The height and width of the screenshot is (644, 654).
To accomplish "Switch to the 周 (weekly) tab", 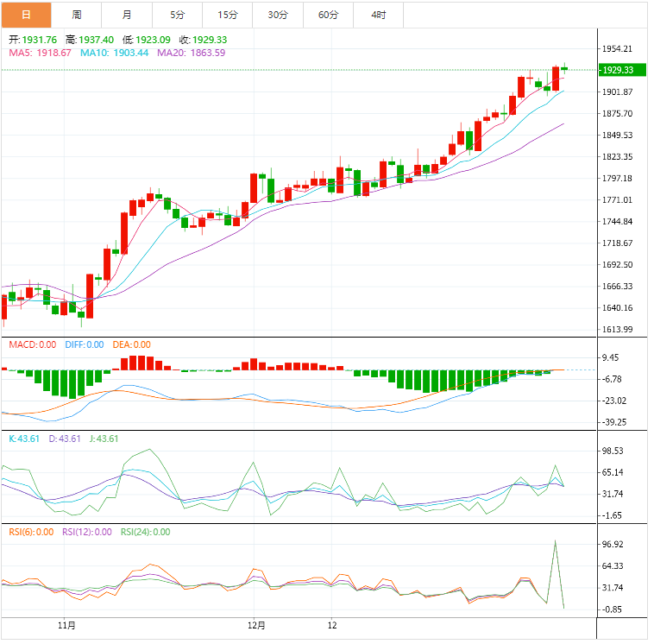I will coord(77,15).
